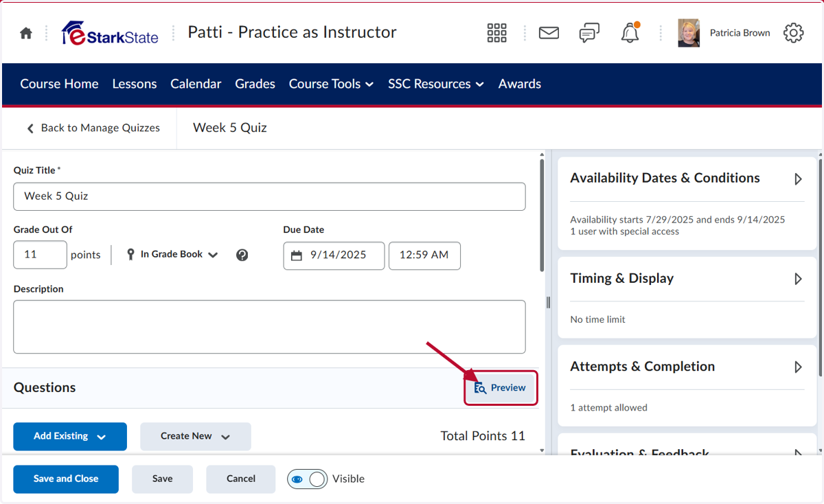Open the Calendar nav item
Viewport: 824px width, 504px height.
tap(196, 84)
